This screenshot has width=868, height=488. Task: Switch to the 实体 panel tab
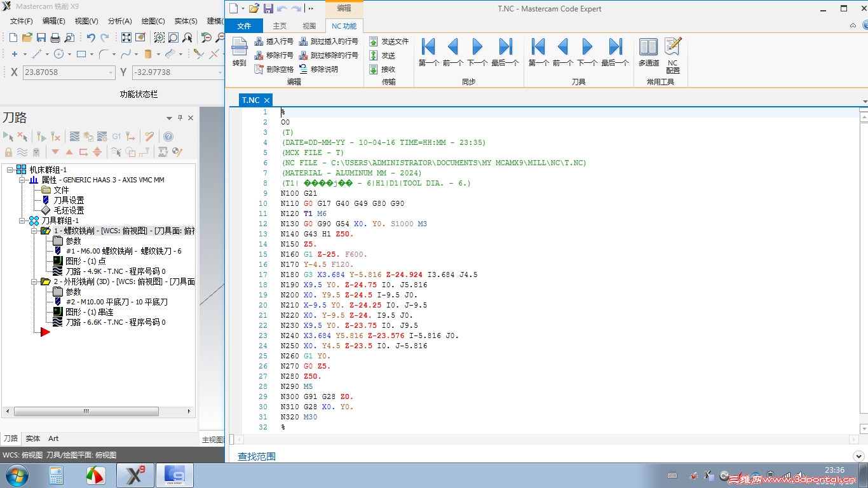pos(33,438)
